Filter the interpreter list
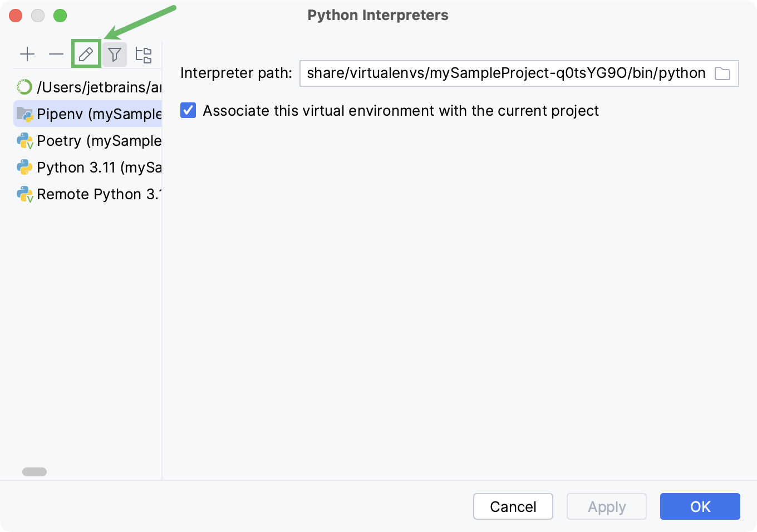This screenshot has height=532, width=757. click(115, 54)
